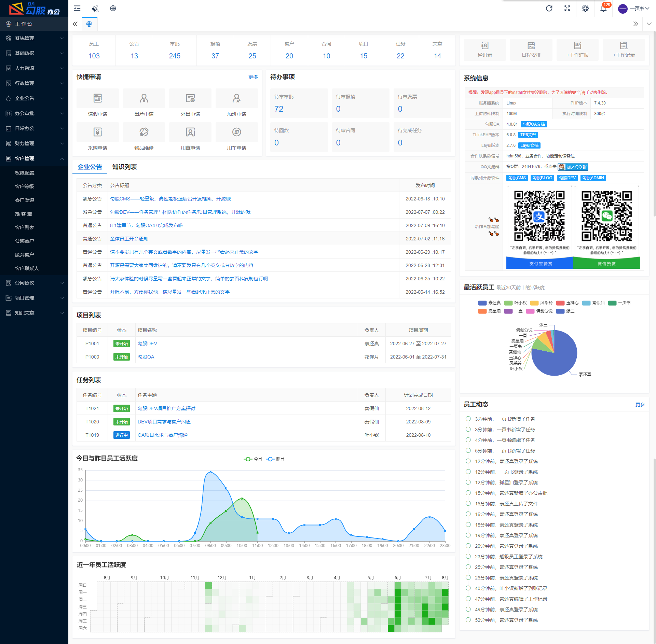Click the refresh icon in top bar
Screen dimensions: 656x644
pos(549,9)
